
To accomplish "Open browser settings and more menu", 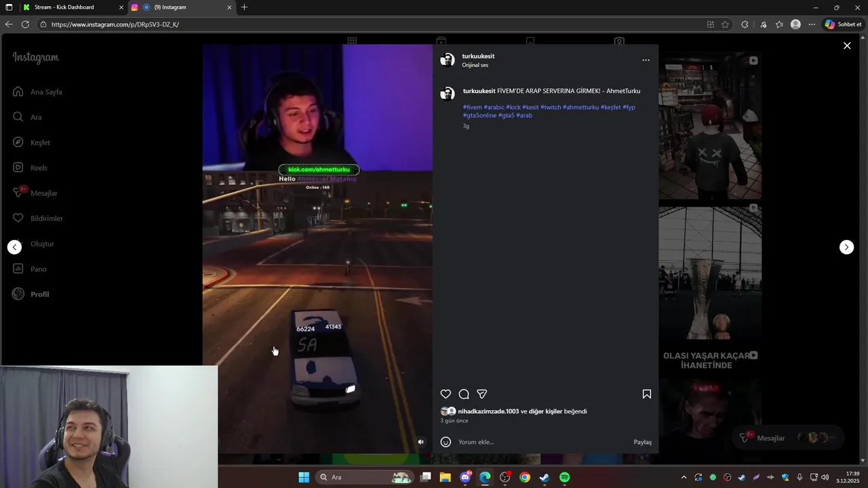I will click(812, 24).
